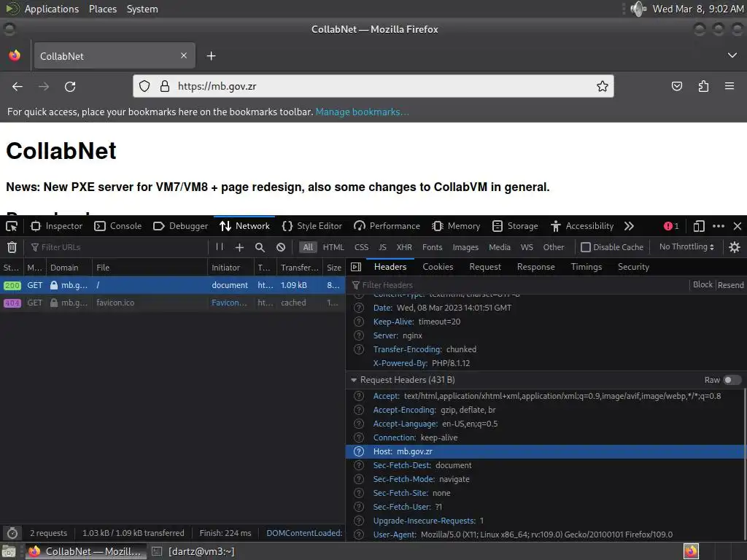List all tabs via the chevron
The height and width of the screenshot is (560, 747).
[732, 55]
